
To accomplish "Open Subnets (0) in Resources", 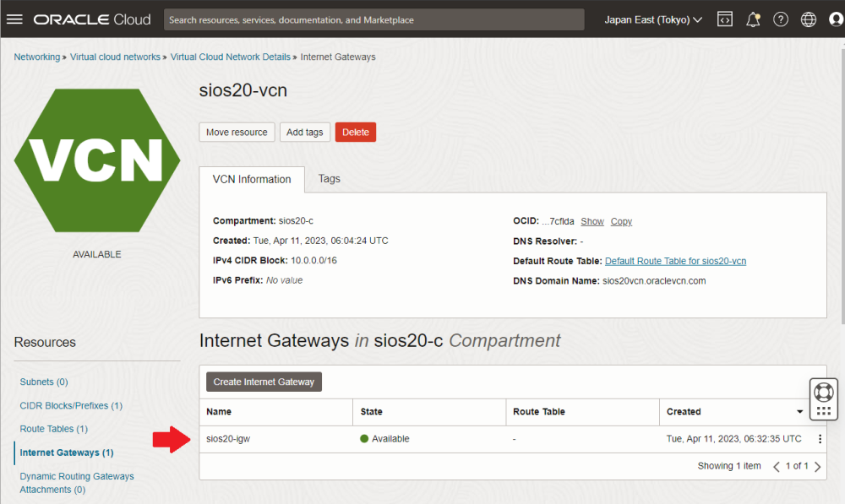I will 44,382.
